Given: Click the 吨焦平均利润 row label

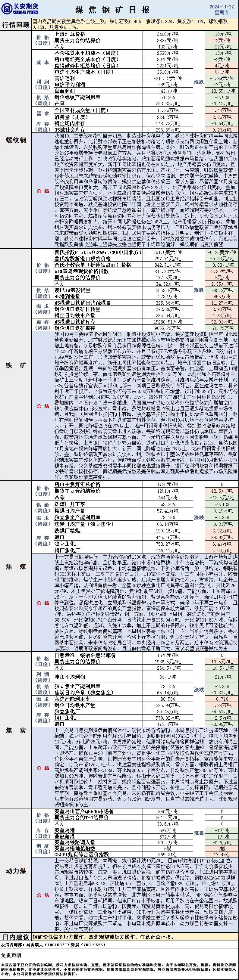Looking at the screenshot, I should 70,677.
